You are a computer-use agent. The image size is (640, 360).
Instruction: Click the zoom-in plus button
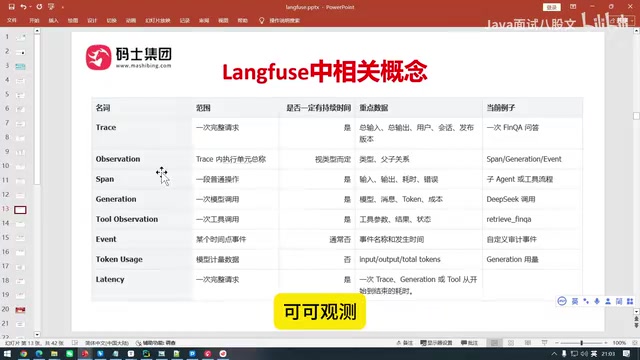pyautogui.click(x=606, y=343)
